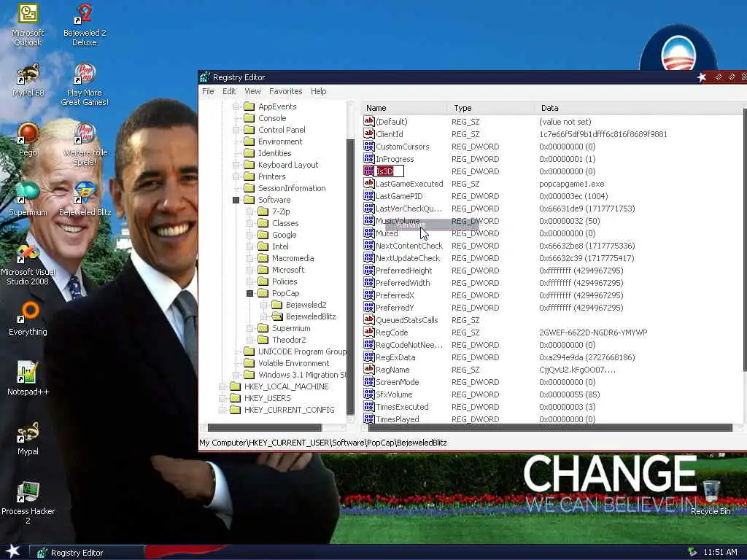
Task: Select the ClientId string value icon
Action: coord(368,134)
